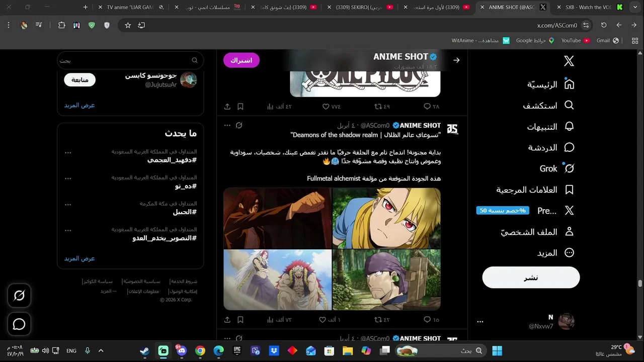This screenshot has width=644, height=362.
Task: Open the red-maned beast image
Action: tap(278, 280)
